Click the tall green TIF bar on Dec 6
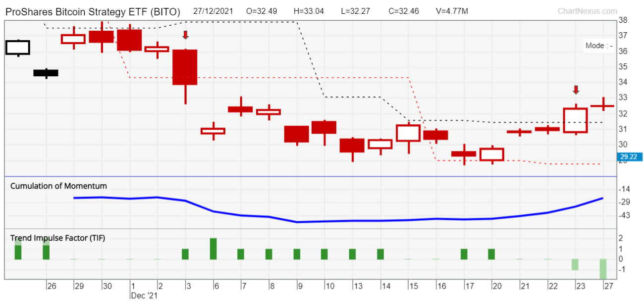644x302 pixels. (x=213, y=249)
